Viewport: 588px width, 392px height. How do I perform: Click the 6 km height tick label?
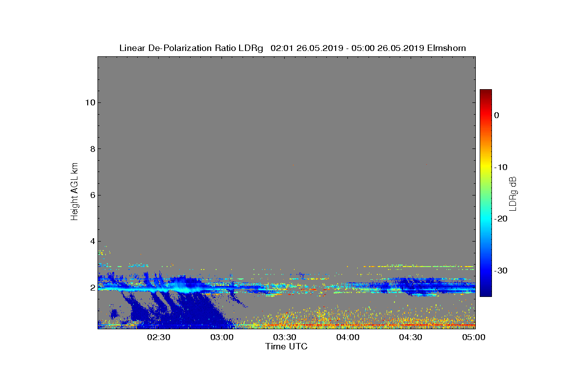click(92, 195)
